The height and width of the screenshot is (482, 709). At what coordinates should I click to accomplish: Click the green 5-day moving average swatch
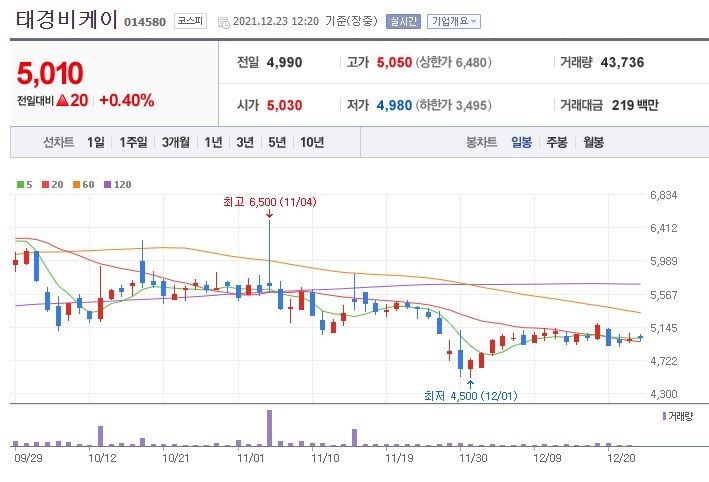pos(20,184)
